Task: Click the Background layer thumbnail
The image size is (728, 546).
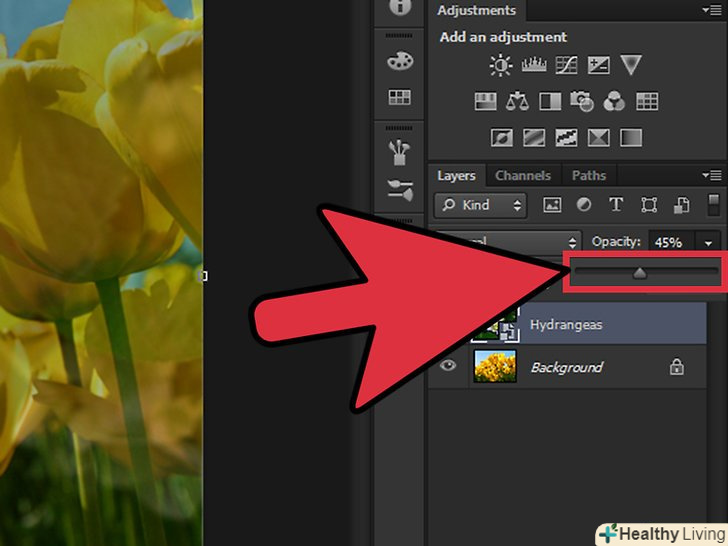Action: (495, 366)
